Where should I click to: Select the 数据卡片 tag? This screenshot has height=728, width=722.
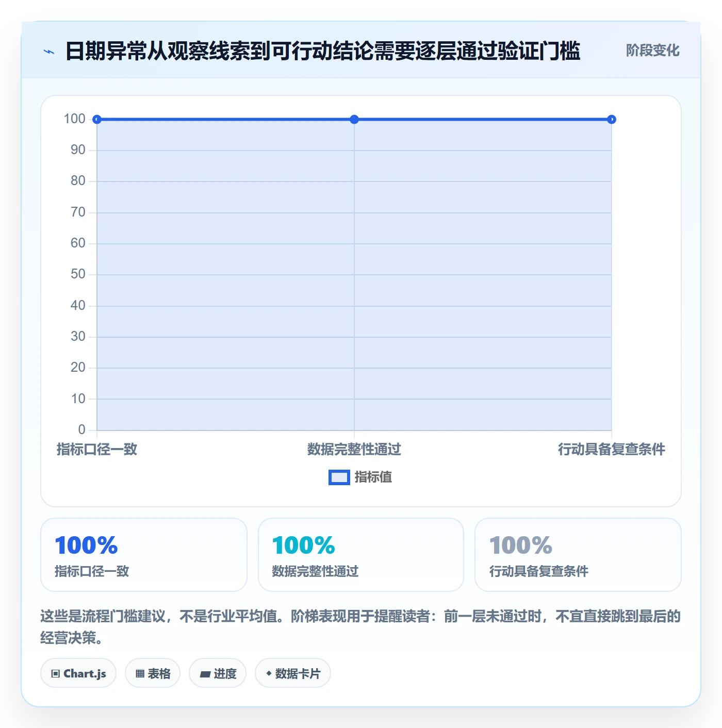[293, 673]
